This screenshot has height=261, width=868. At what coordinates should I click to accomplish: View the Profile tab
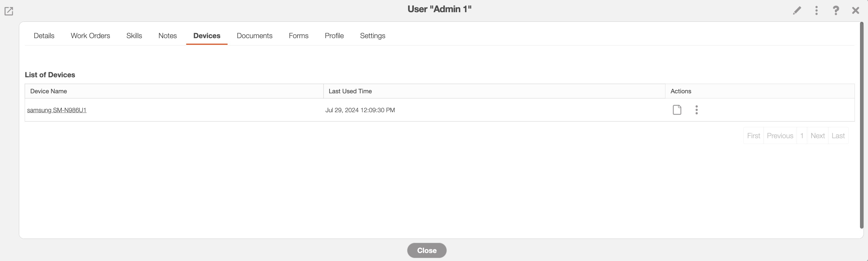click(334, 36)
